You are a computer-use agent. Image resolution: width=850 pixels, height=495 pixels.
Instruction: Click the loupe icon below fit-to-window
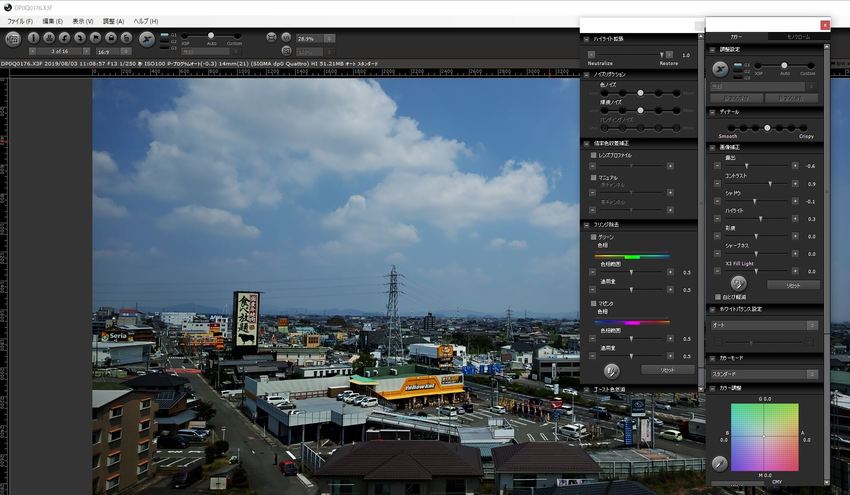[286, 50]
